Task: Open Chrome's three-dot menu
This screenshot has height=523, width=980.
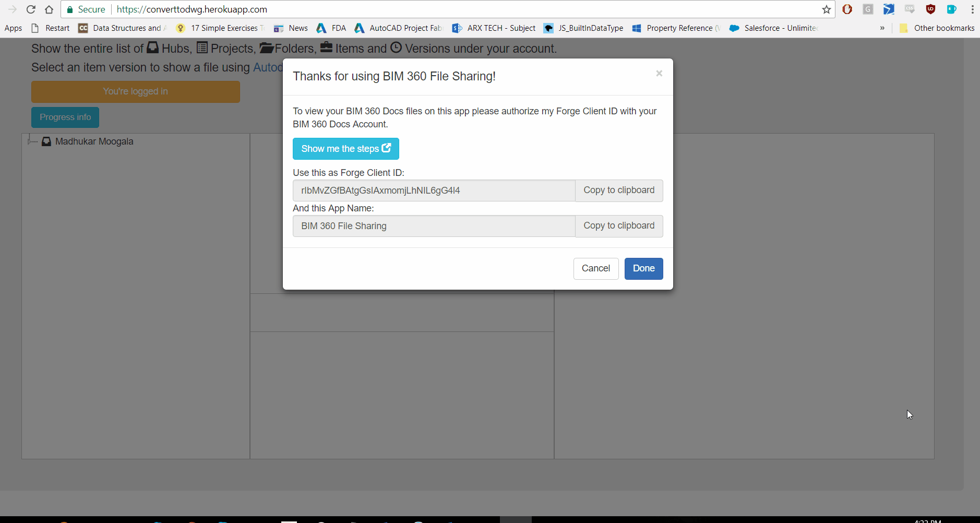Action: [x=972, y=9]
